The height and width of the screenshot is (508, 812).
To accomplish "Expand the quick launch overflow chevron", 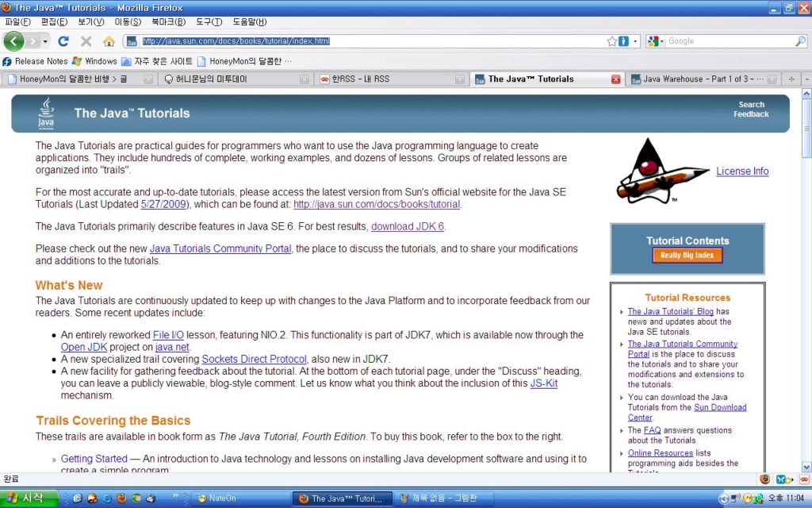I will pos(175,495).
